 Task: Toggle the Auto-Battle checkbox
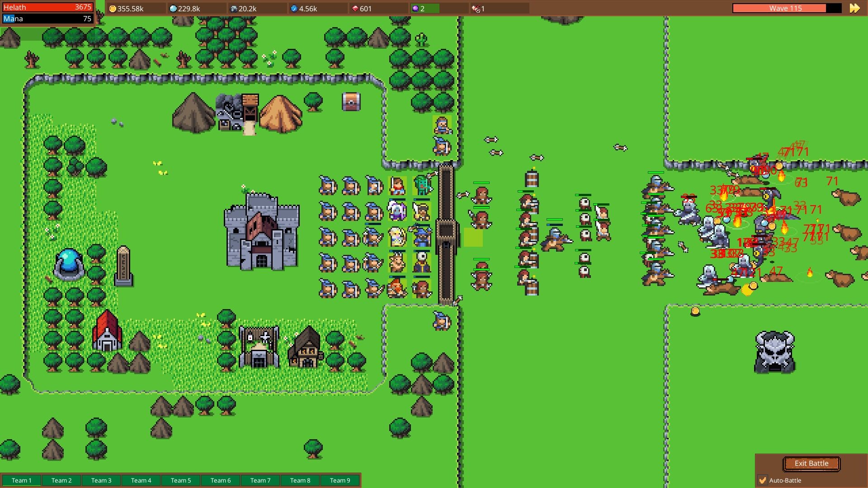[x=763, y=480]
